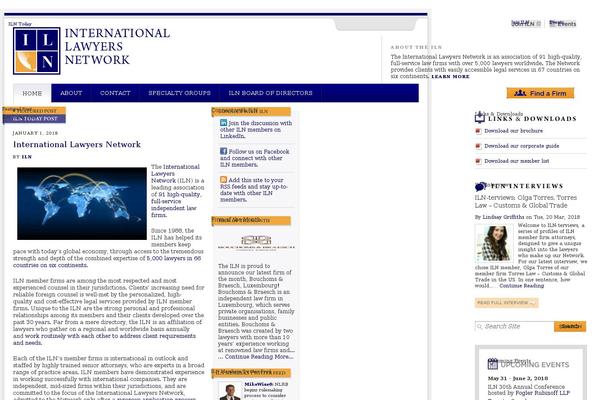Image resolution: width=600 pixels, height=400 pixels.
Task: Click the May 31 - June 3, 2018 date
Action: click(x=518, y=378)
